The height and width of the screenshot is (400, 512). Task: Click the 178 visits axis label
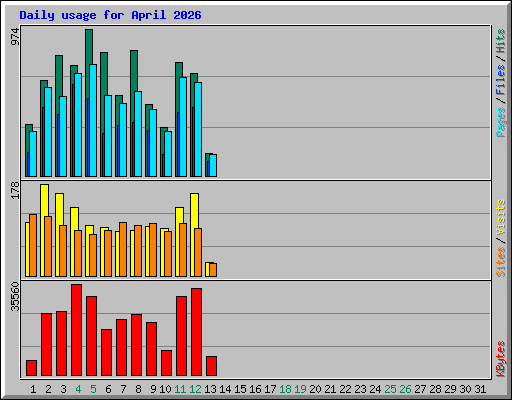(x=15, y=190)
